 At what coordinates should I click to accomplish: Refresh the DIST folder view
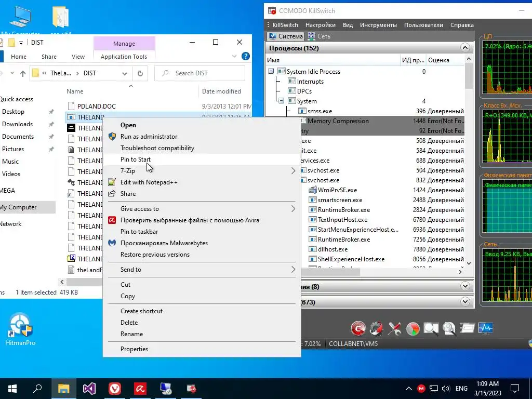[140, 73]
